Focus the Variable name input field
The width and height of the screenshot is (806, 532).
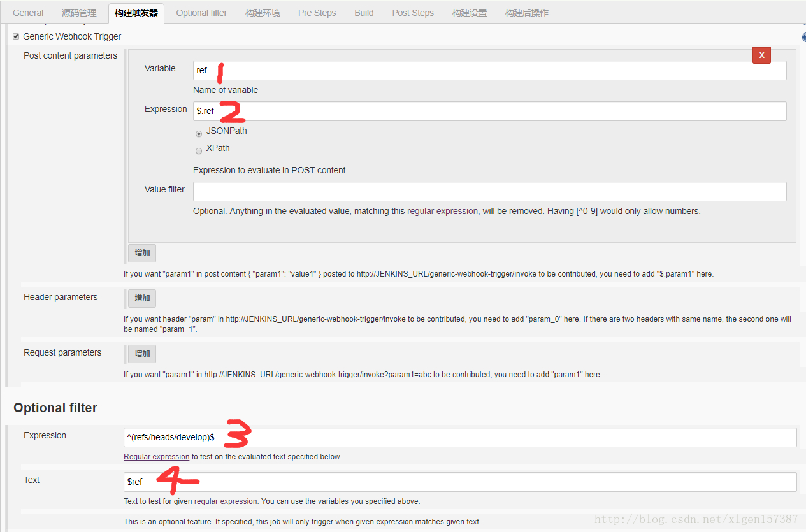click(489, 70)
